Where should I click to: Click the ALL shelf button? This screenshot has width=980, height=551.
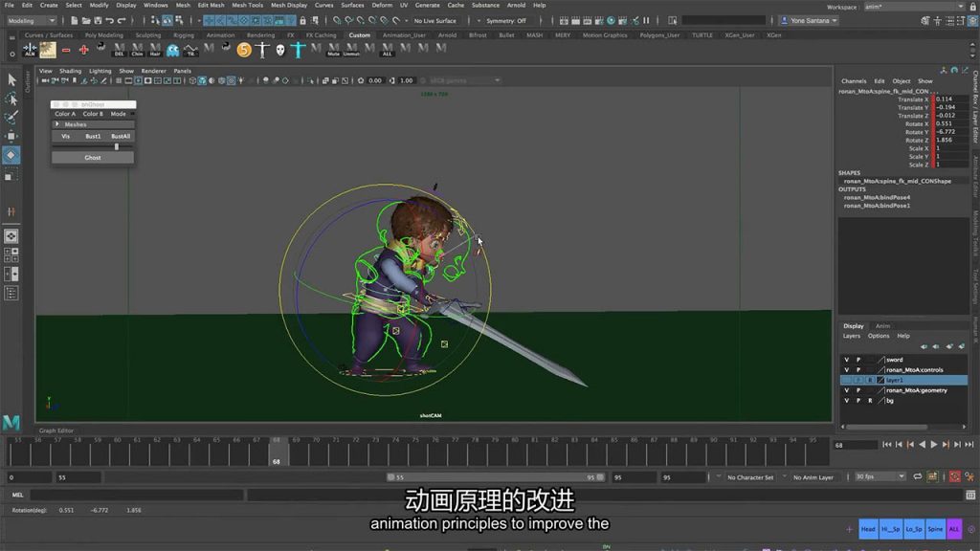point(387,50)
